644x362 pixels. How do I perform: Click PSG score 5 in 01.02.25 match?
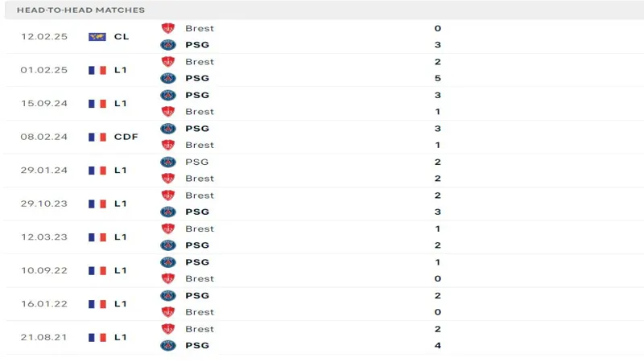437,79
